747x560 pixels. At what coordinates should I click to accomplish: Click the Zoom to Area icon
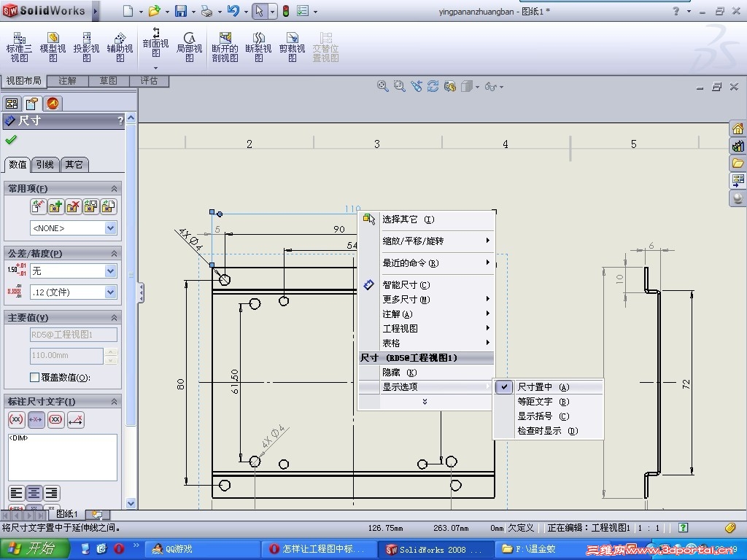click(399, 86)
